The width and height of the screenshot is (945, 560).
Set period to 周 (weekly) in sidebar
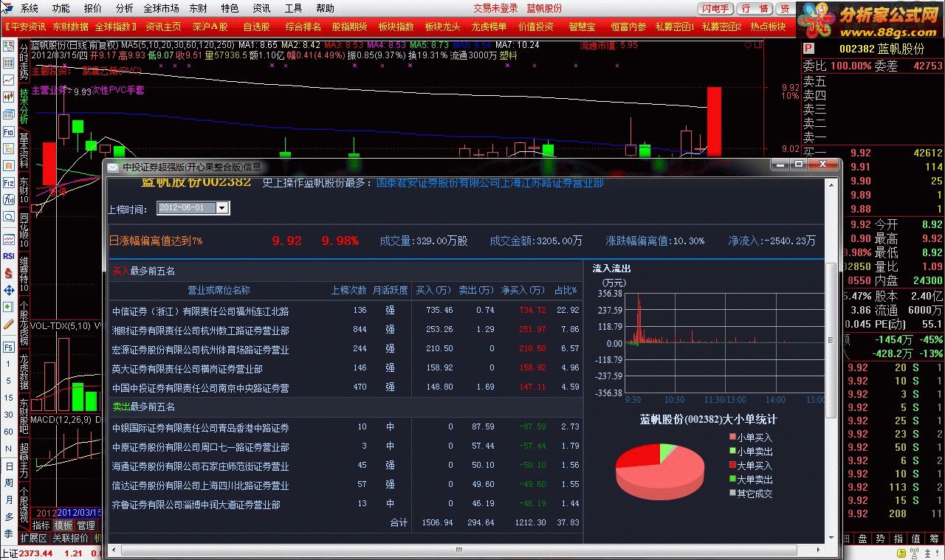tap(8, 483)
